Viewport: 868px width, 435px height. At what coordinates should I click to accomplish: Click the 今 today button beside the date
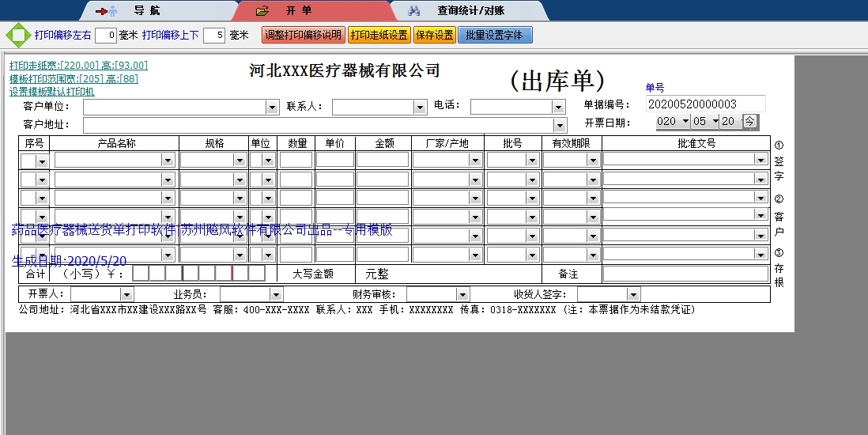point(749,122)
